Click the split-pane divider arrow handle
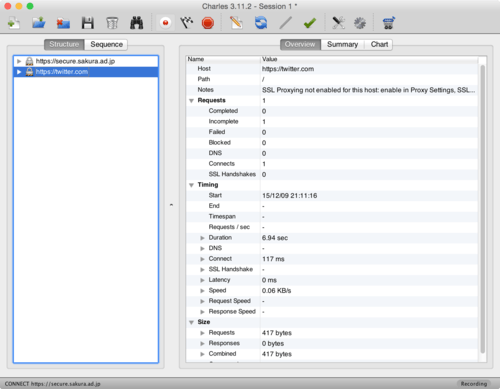This screenshot has height=389, width=500. [x=171, y=205]
